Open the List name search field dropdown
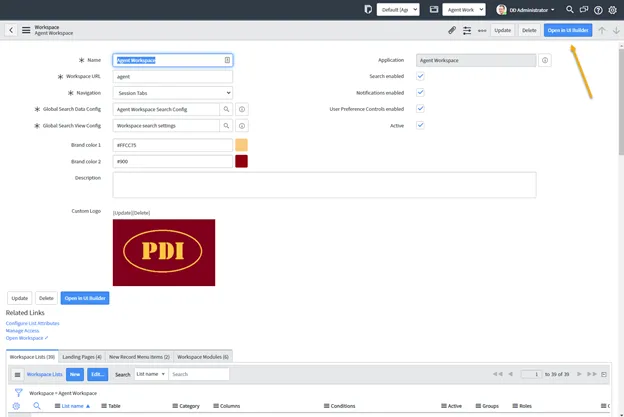The height and width of the screenshot is (417, 624). coord(149,374)
